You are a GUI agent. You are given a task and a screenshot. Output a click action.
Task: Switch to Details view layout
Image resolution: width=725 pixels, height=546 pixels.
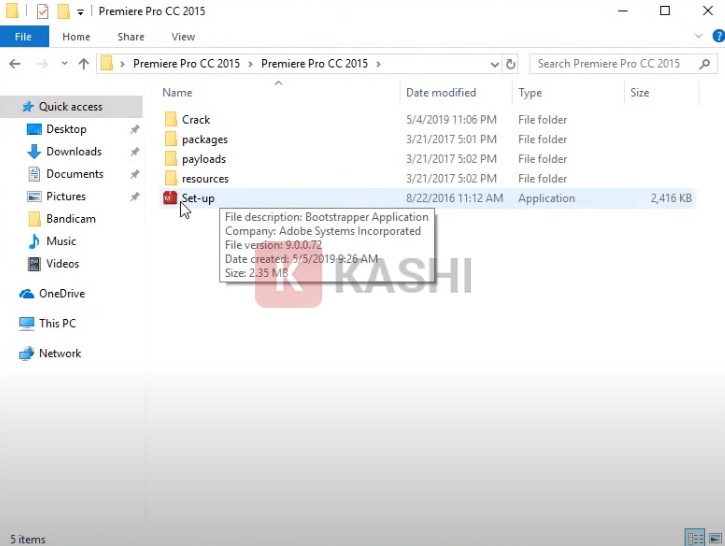[x=695, y=538]
